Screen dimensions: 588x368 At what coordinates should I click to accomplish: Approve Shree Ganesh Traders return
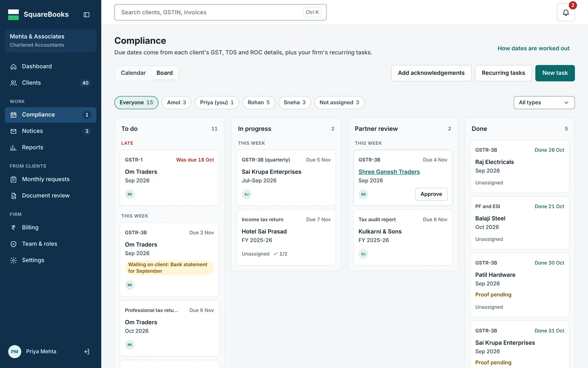coord(431,194)
